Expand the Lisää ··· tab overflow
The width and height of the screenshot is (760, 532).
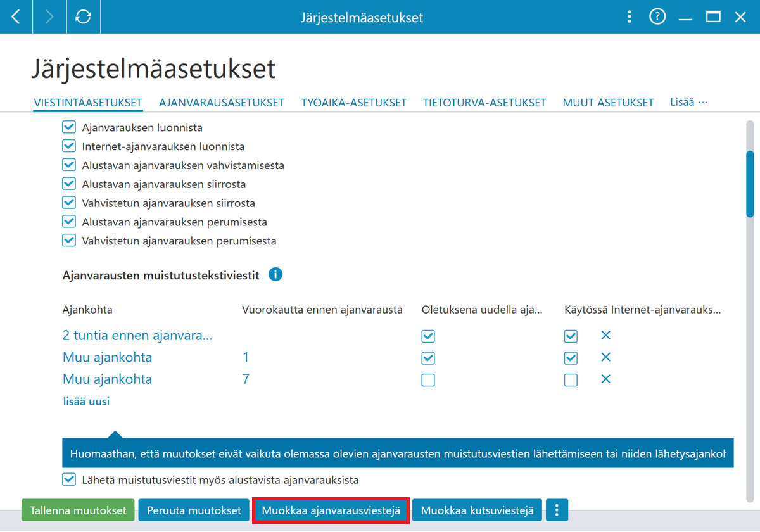688,101
